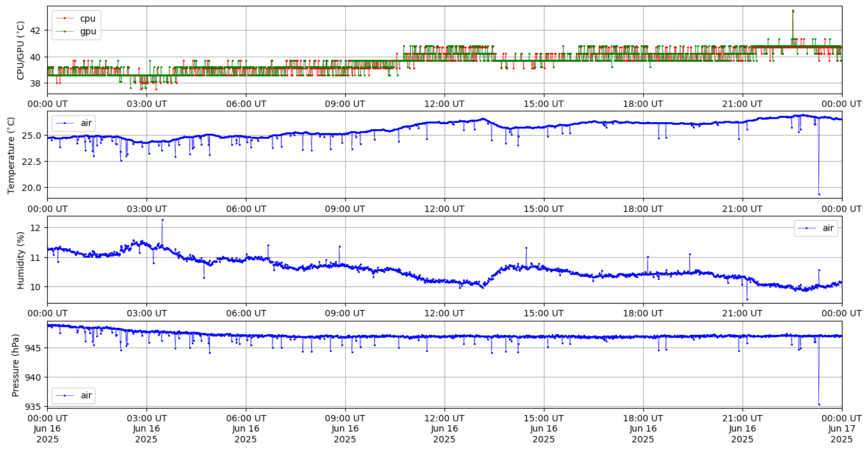Click the 40 tick on CPU/GPU axis
Image resolution: width=868 pixels, height=450 pixels.
pyautogui.click(x=35, y=57)
